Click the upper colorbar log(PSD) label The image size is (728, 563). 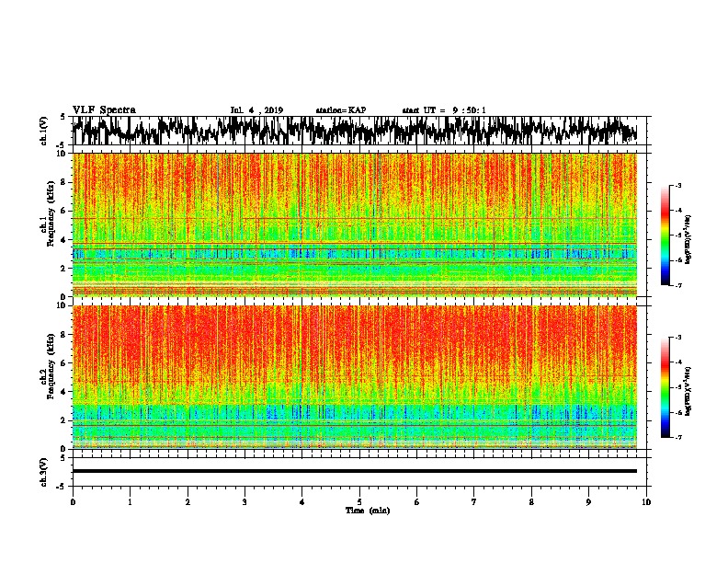[x=688, y=240]
